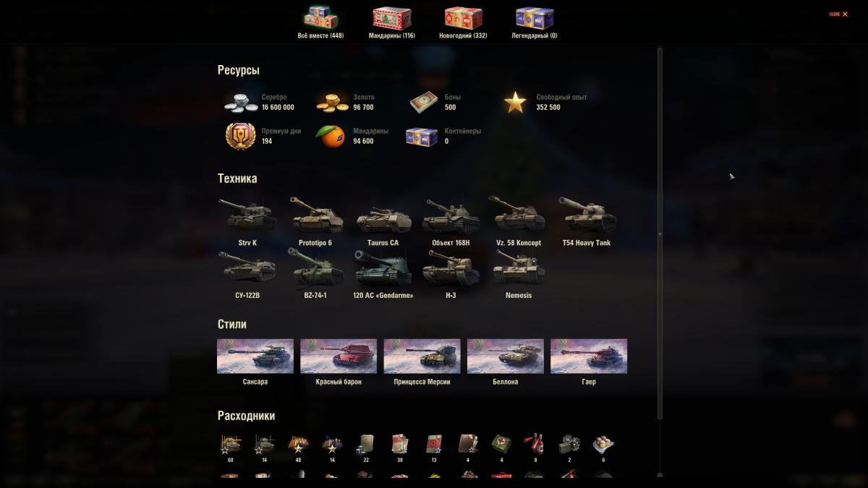This screenshot has height=488, width=868.
Task: Open the Беллона style preview
Action: [x=505, y=356]
